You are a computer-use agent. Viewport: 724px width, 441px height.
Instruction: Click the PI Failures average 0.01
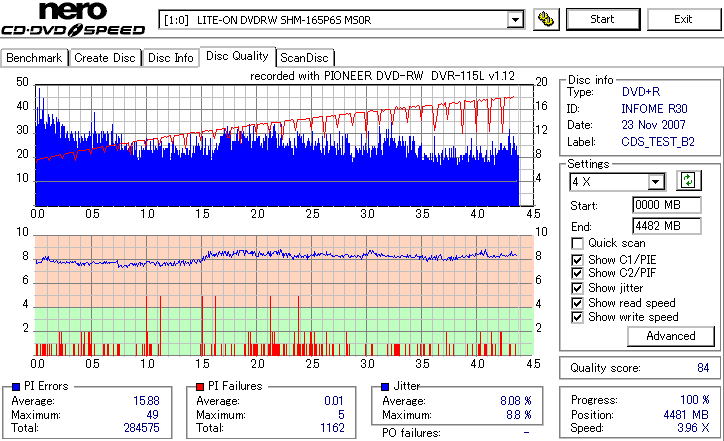(x=334, y=401)
